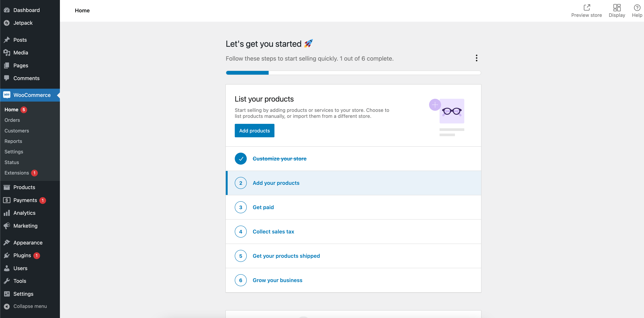Collapse the admin sidebar menu
This screenshot has width=644, height=318.
tap(7, 306)
